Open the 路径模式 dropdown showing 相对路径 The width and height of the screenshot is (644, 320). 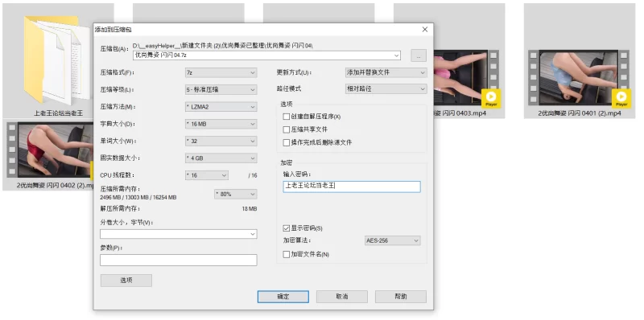[x=386, y=88]
